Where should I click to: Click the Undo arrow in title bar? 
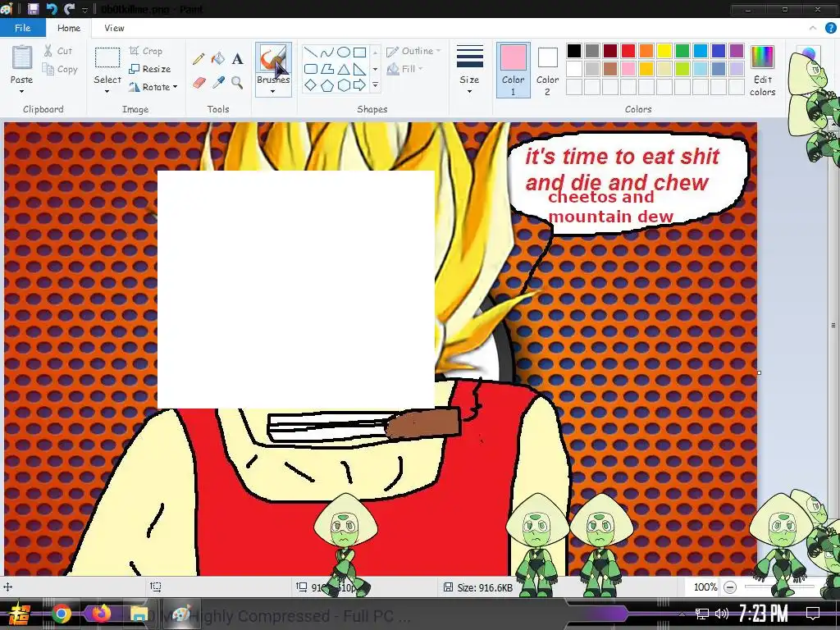click(x=52, y=8)
